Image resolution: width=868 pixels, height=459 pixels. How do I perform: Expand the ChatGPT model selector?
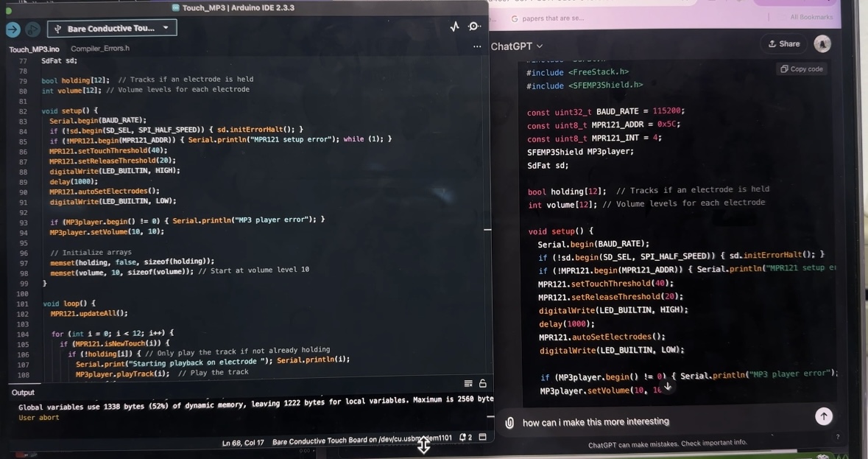517,46
